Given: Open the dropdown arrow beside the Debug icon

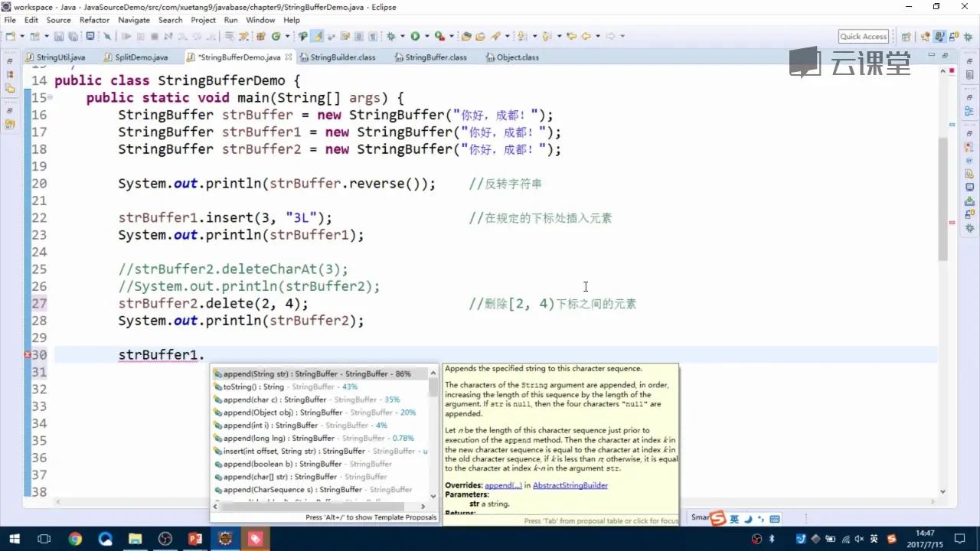Looking at the screenshot, I should (401, 36).
